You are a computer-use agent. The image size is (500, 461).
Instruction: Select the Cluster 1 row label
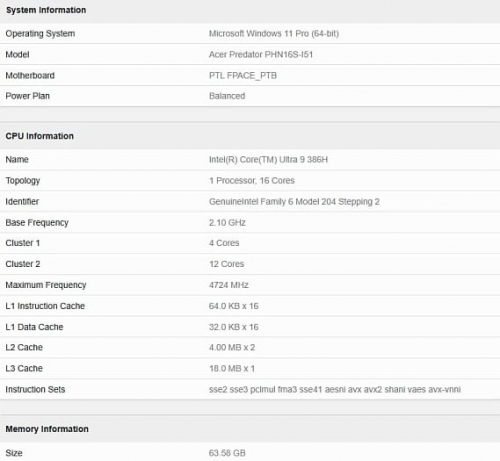coord(23,243)
